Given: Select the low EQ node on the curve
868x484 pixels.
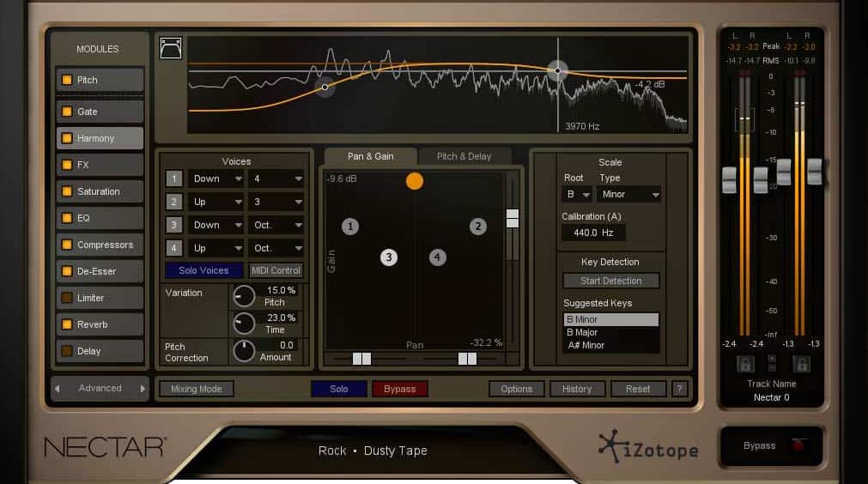Looking at the screenshot, I should point(325,87).
